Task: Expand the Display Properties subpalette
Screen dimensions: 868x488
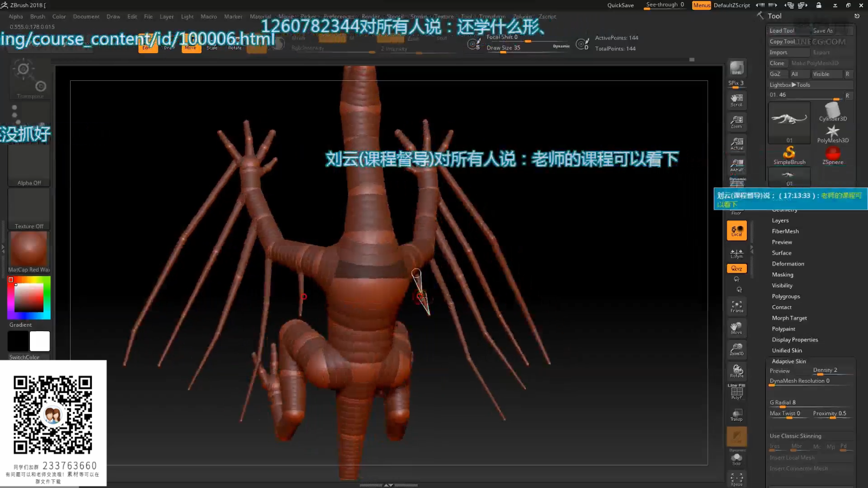Action: click(x=795, y=340)
